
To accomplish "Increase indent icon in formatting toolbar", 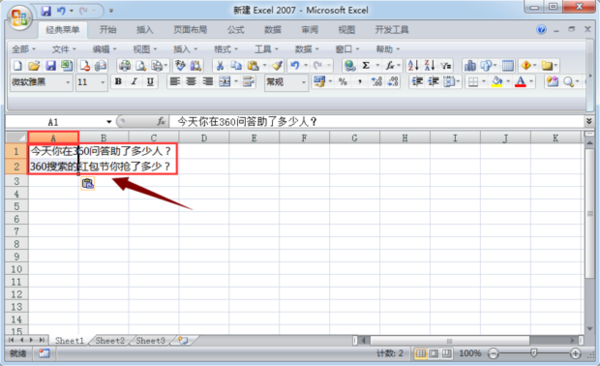I will [x=434, y=82].
